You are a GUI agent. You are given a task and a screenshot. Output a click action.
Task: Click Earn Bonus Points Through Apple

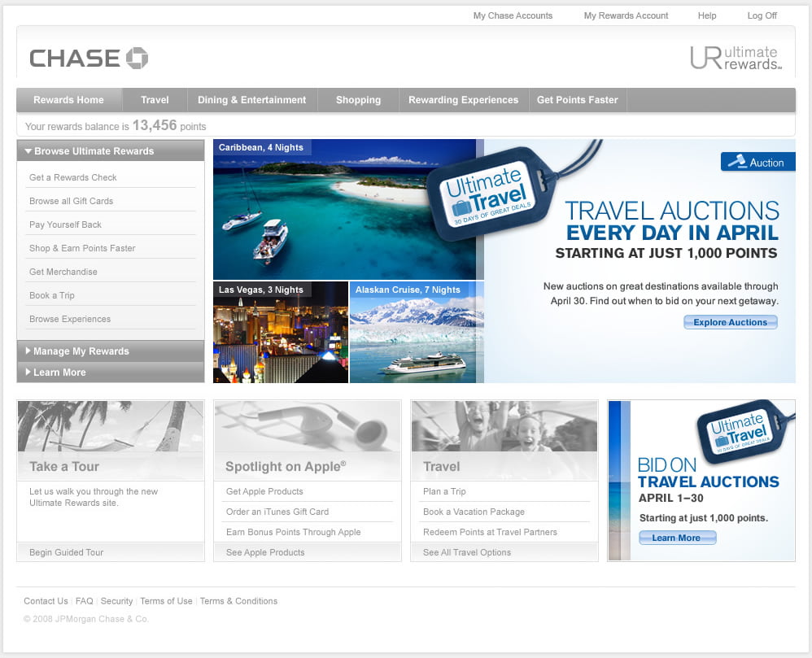pos(293,532)
